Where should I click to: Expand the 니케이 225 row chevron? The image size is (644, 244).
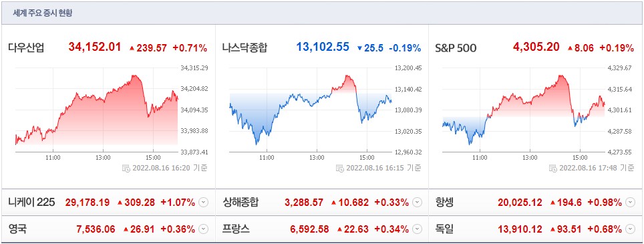[203, 202]
